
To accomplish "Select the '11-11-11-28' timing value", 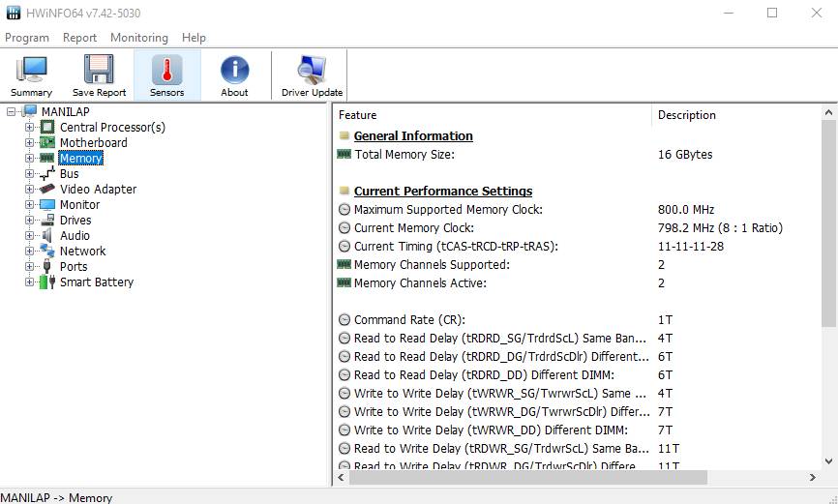I will 691,247.
